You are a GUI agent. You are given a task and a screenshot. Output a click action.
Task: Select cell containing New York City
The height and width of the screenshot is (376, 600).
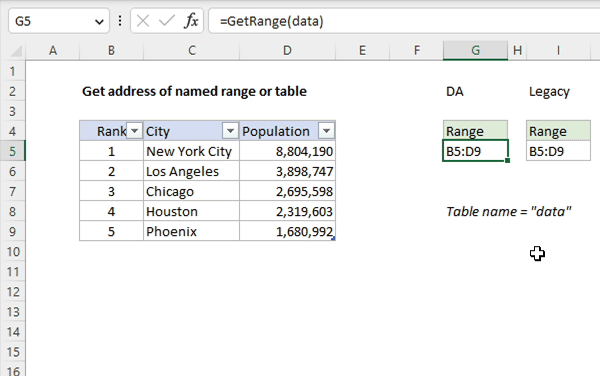pyautogui.click(x=191, y=151)
